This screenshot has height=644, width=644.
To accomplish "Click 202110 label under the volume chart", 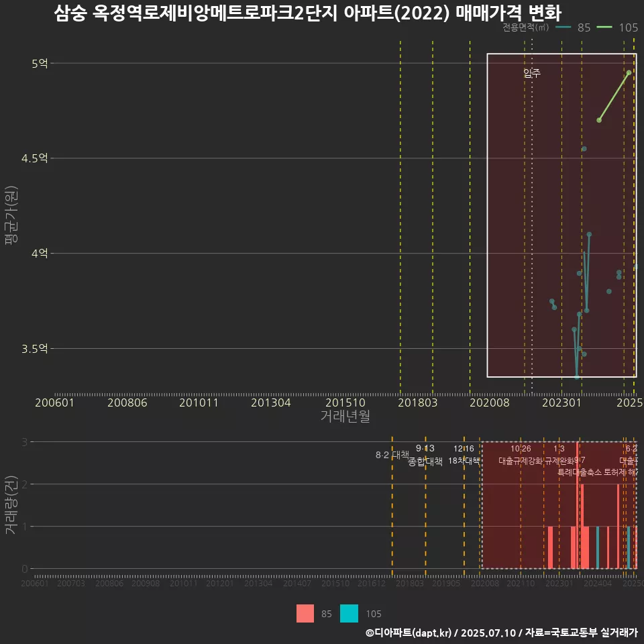I will [x=521, y=583].
